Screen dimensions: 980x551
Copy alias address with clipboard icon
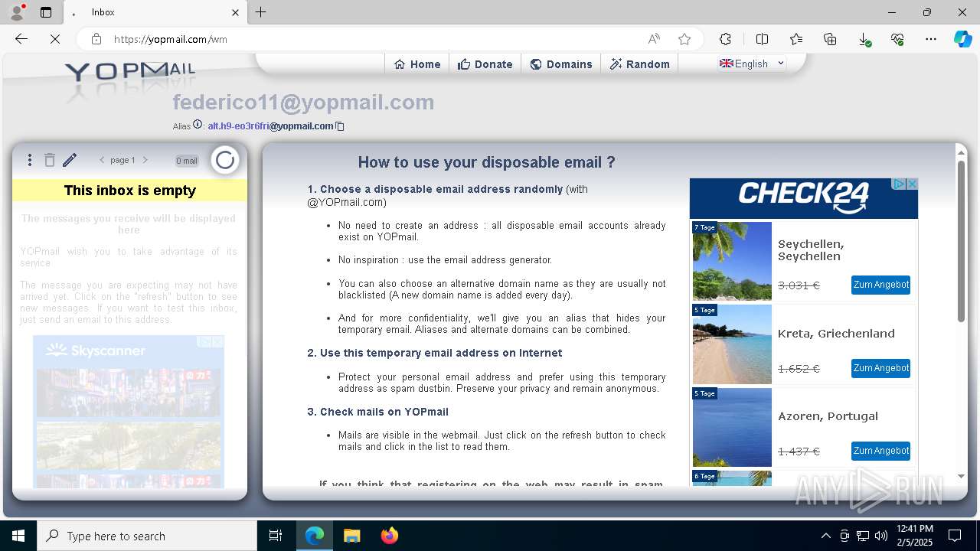[341, 126]
